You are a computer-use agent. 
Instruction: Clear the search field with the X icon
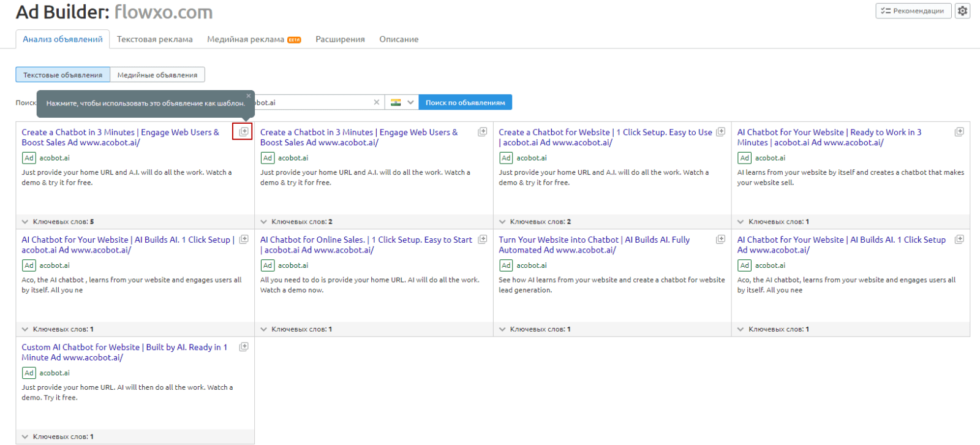pyautogui.click(x=377, y=102)
